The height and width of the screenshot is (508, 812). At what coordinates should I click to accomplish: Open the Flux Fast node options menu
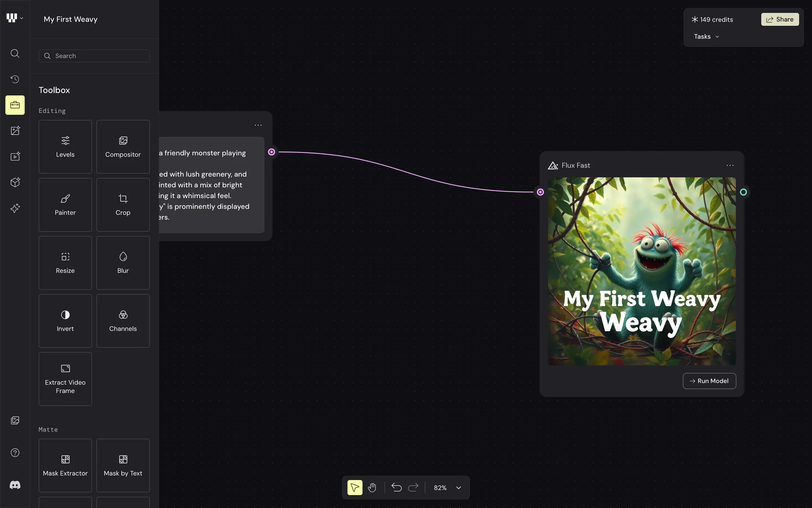coord(730,166)
